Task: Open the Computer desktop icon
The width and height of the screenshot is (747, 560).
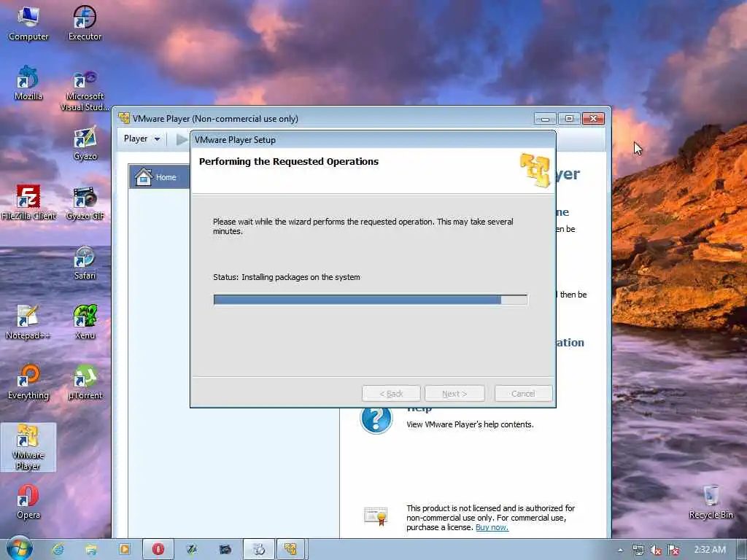Action: [x=28, y=24]
